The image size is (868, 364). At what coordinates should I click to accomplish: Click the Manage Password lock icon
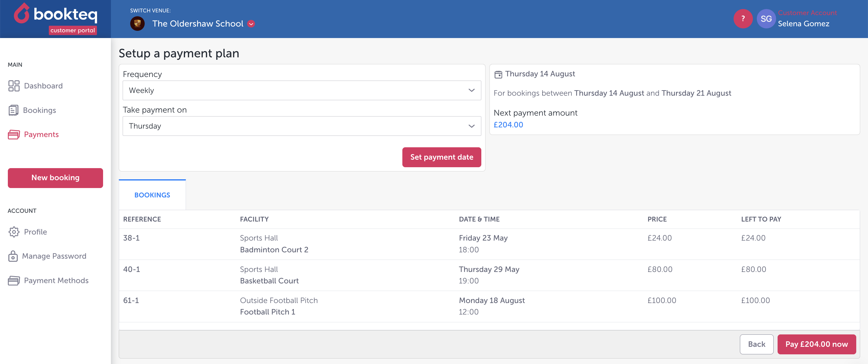click(x=13, y=256)
